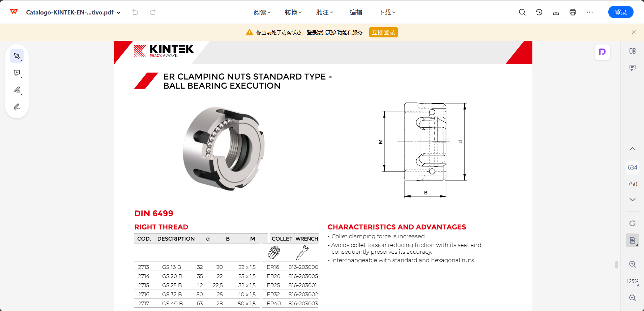
Task: Click the orange 立即登录 button
Action: tap(383, 32)
